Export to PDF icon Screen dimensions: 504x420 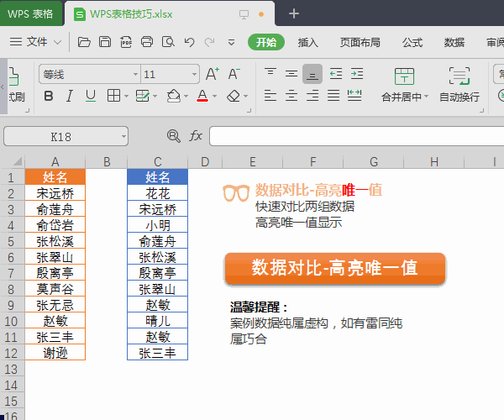click(126, 42)
